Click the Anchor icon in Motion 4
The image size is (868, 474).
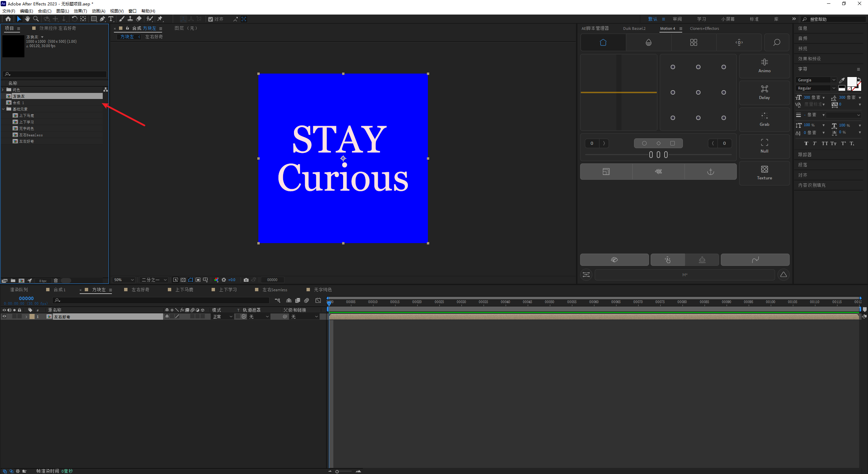click(710, 172)
